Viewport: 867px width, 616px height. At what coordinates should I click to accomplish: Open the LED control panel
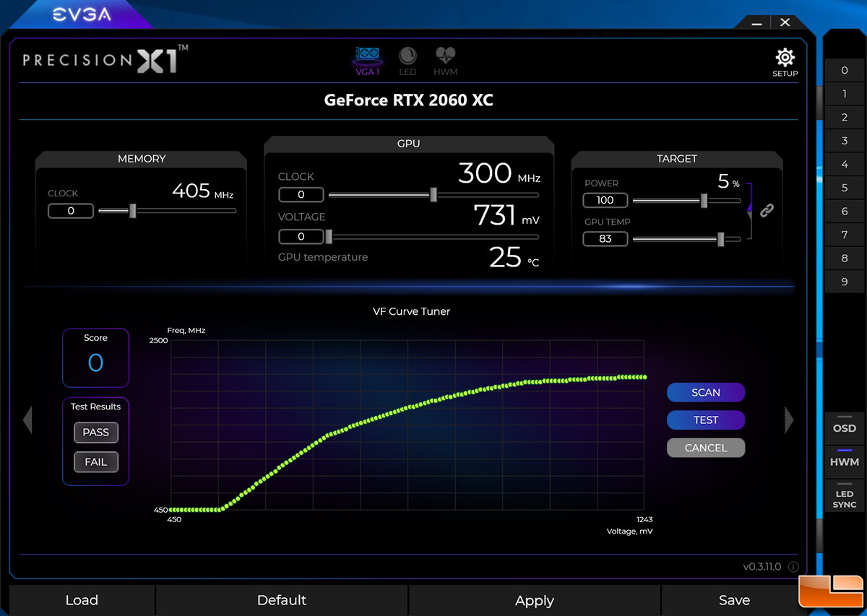click(x=407, y=61)
